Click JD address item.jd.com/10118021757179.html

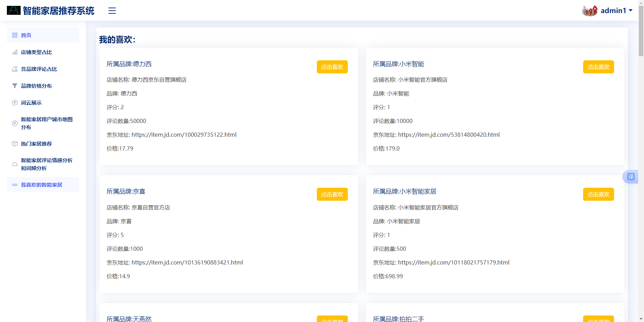453,262
